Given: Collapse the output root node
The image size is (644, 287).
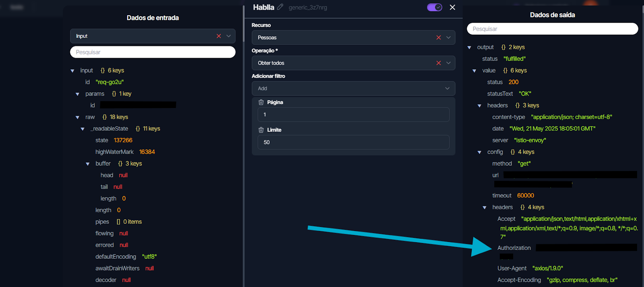Looking at the screenshot, I should pos(469,48).
